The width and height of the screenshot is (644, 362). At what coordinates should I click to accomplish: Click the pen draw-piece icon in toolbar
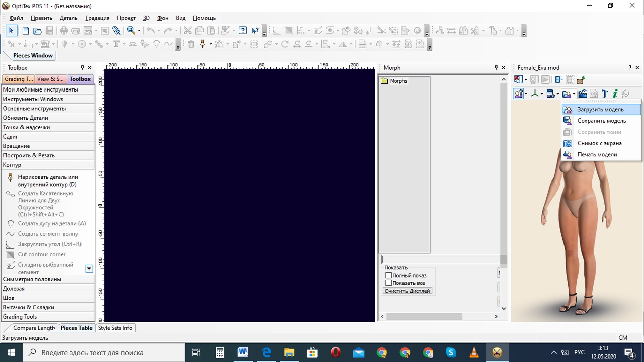click(x=203, y=44)
